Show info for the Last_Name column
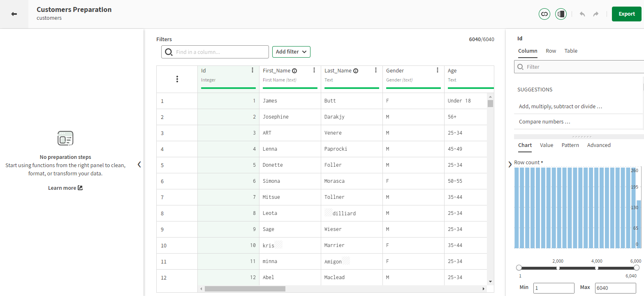Screen dimensions: 644x296 click(x=356, y=71)
